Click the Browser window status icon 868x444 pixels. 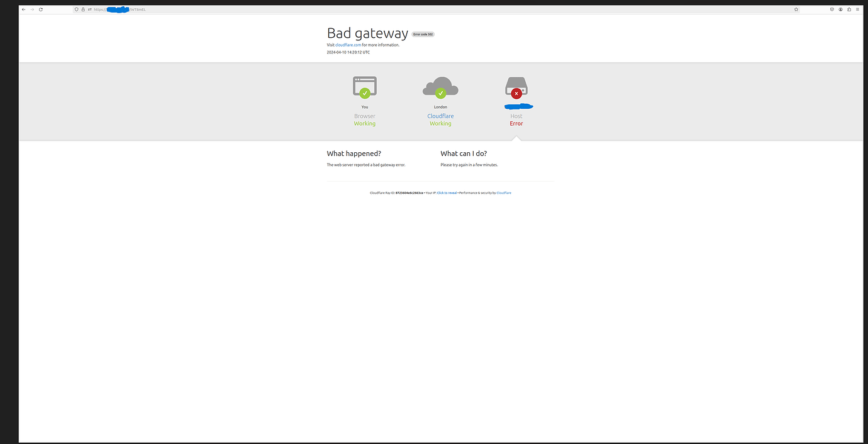click(365, 87)
